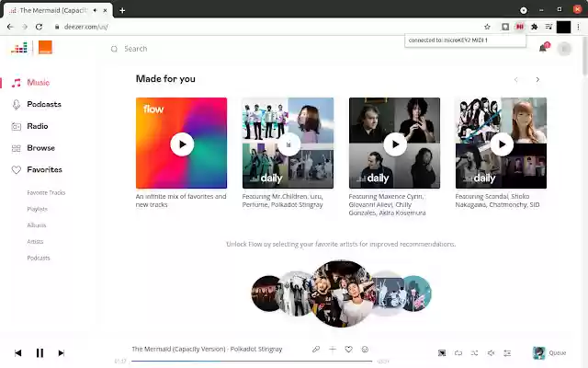Viewport: 588px width, 368px height.
Task: Toggle repeat mode
Action: [x=458, y=353]
